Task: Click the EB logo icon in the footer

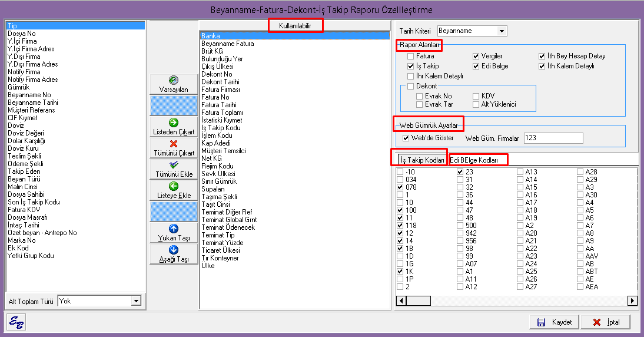Action: click(16, 322)
